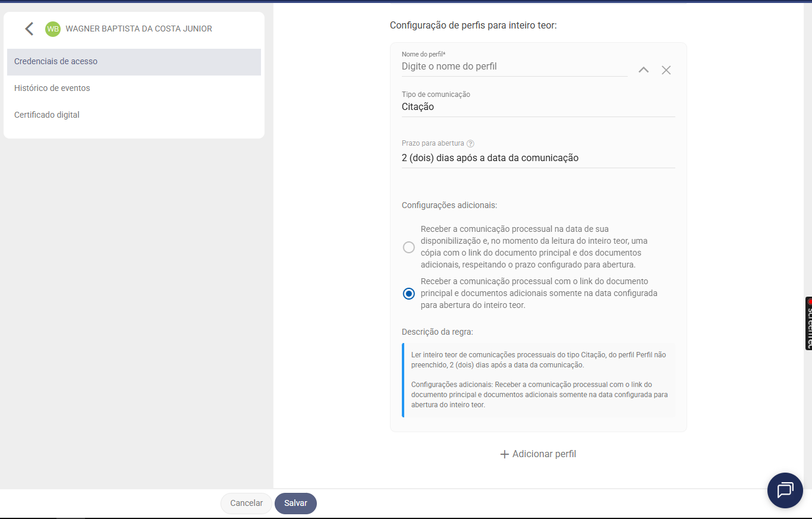
Task: Open the Tipo de comunicação dropdown showing Citação
Action: 538,107
